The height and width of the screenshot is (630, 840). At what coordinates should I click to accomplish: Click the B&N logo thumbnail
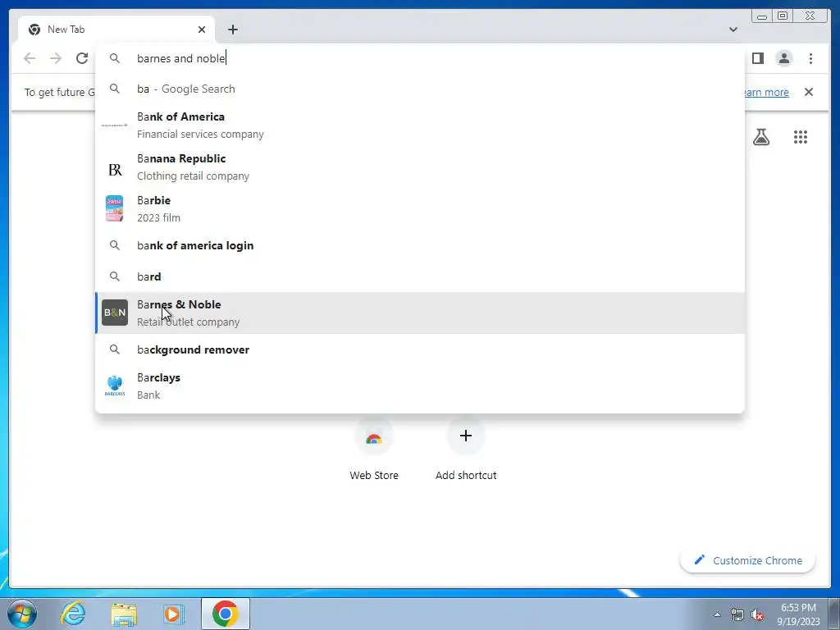[115, 313]
